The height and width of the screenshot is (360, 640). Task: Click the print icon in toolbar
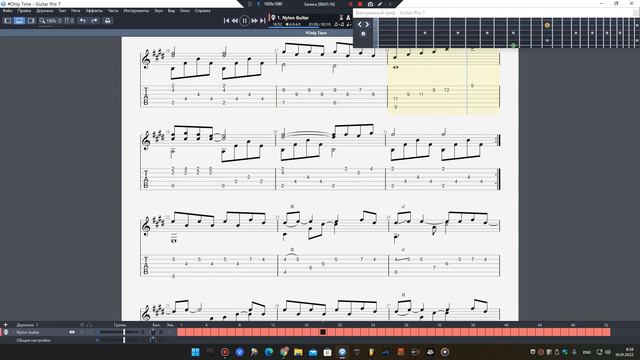(x=107, y=20)
